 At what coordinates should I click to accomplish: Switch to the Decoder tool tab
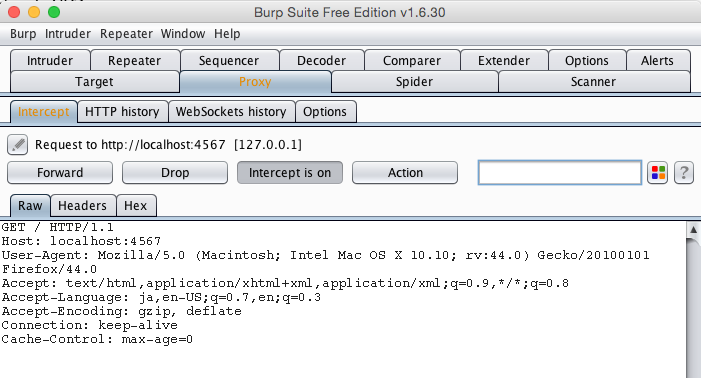click(321, 60)
